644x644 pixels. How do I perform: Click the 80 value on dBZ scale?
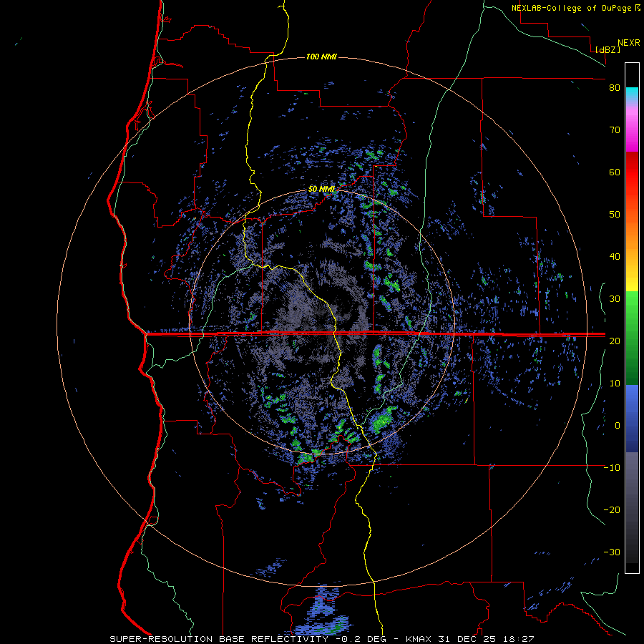(x=615, y=88)
